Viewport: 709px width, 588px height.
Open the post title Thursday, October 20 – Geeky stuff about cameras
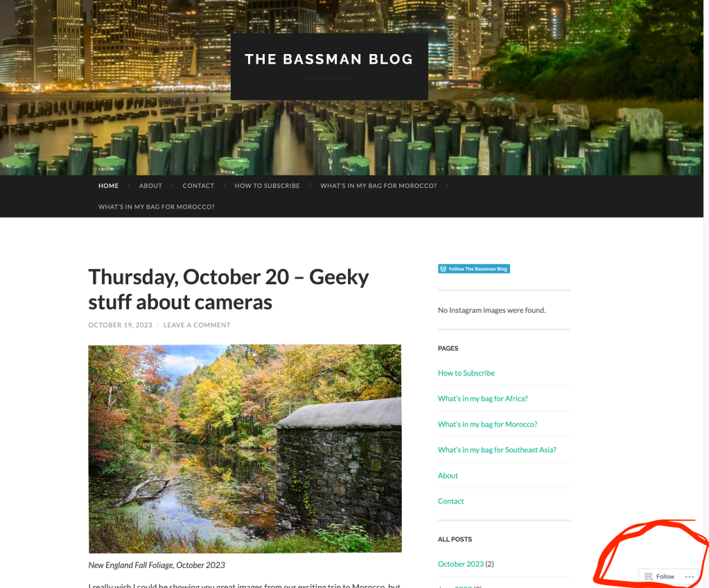[228, 289]
